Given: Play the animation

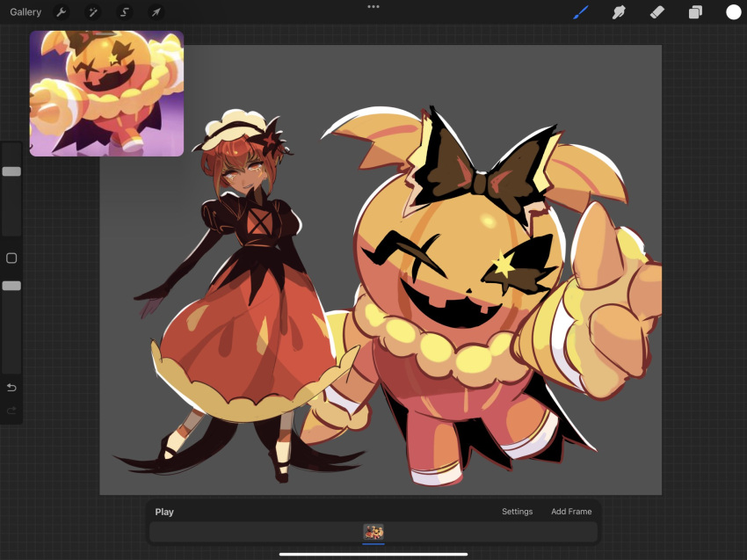Looking at the screenshot, I should tap(164, 512).
